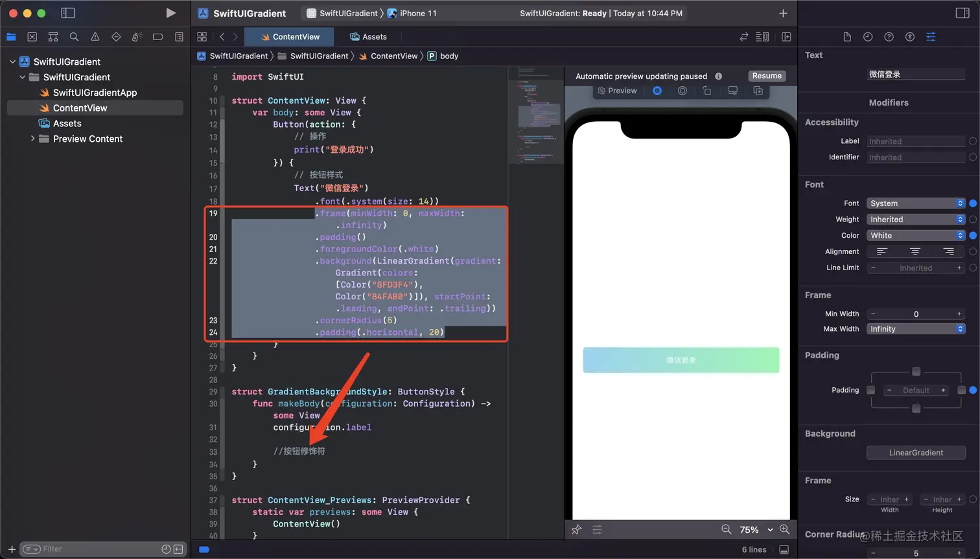The width and height of the screenshot is (980, 559).
Task: Toggle the debug area at bottom
Action: (x=784, y=549)
